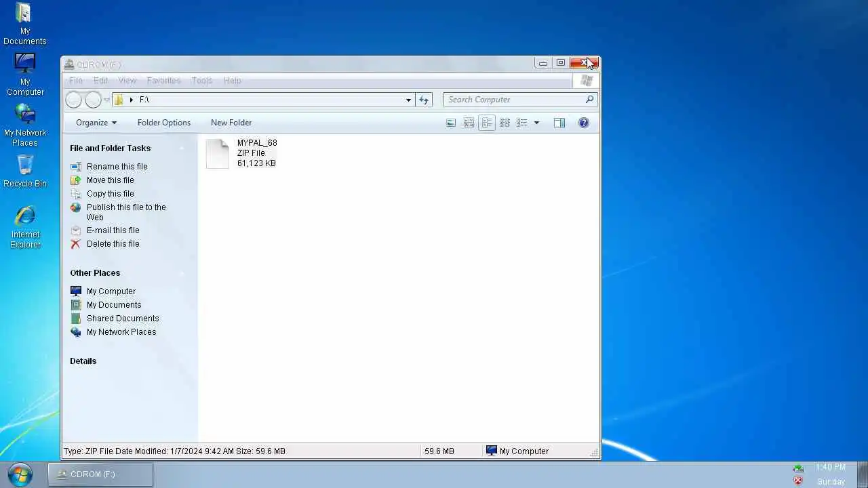Click the My Computer icon in Other Places
The width and height of the screenshot is (868, 488).
pyautogui.click(x=76, y=291)
